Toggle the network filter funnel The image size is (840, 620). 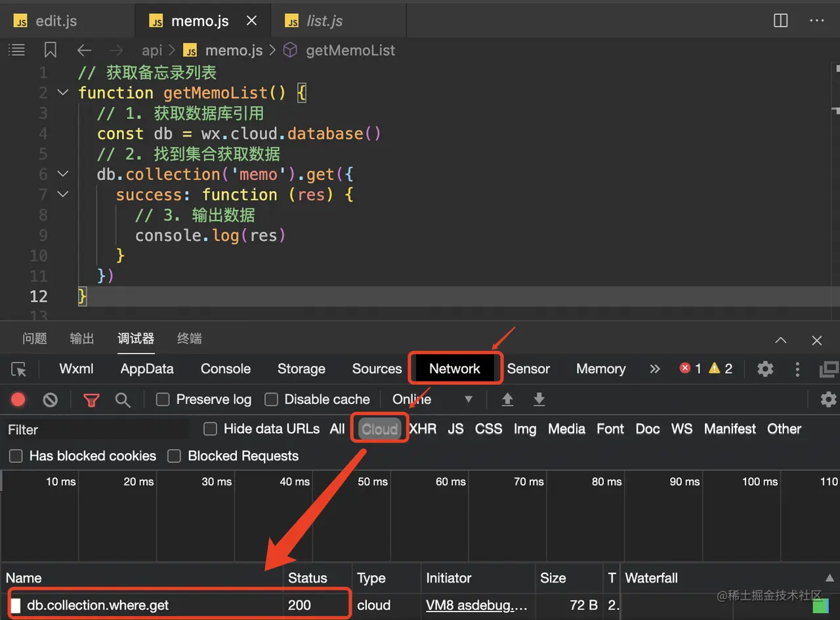pyautogui.click(x=91, y=399)
